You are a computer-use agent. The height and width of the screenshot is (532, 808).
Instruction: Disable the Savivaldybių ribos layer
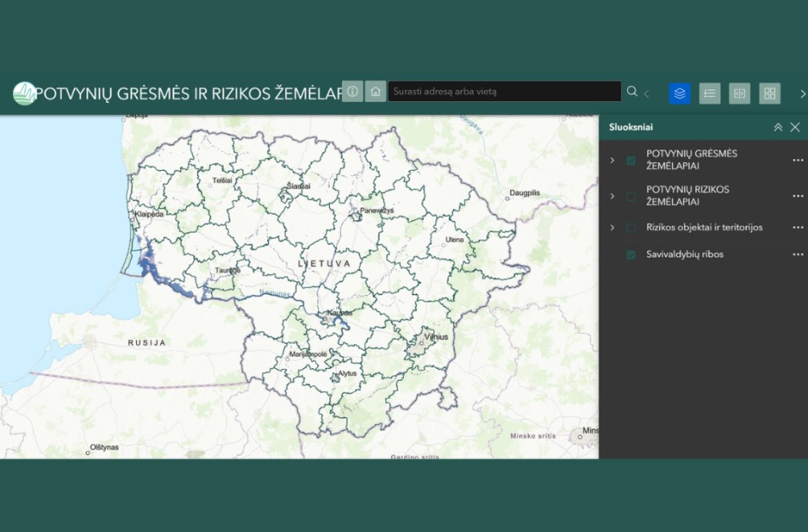[629, 253]
